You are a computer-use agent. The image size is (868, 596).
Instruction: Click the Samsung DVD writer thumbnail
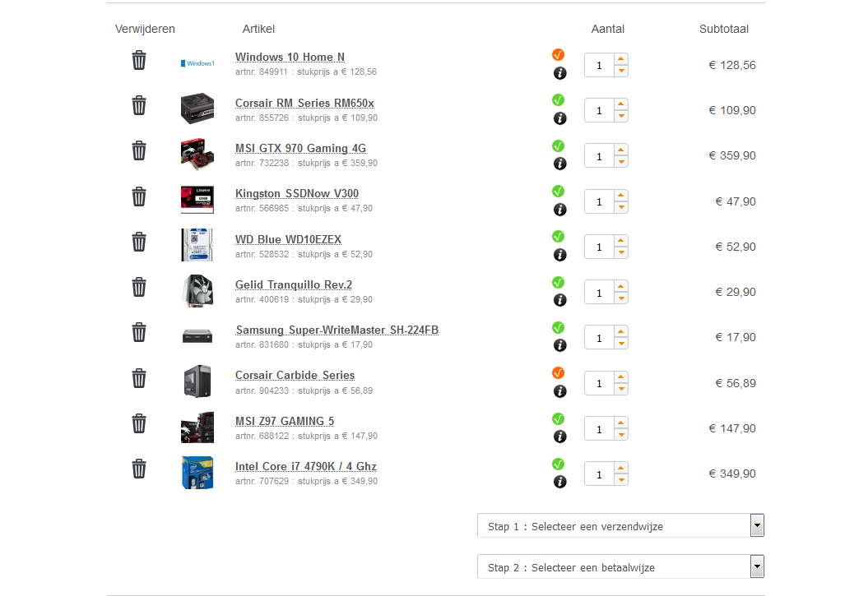197,335
